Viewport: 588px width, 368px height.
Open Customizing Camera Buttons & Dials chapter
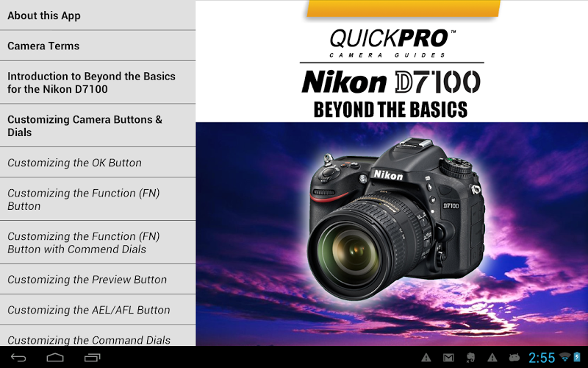[x=98, y=126]
